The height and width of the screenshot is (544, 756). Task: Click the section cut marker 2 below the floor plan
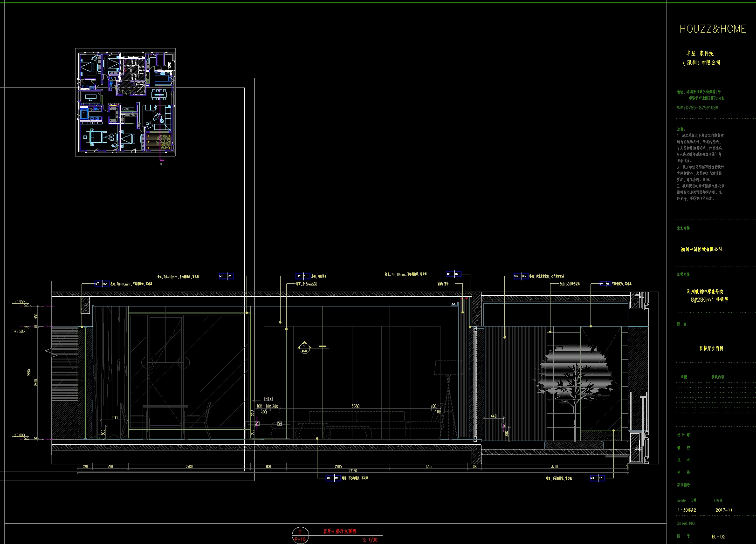[161, 163]
